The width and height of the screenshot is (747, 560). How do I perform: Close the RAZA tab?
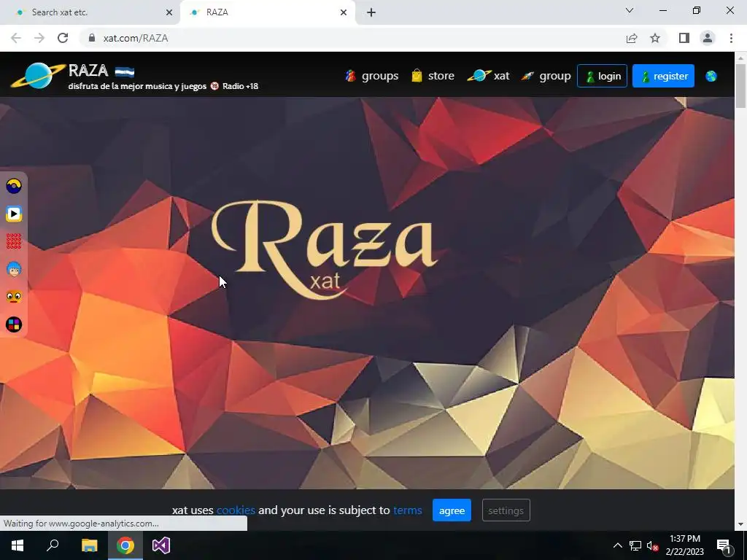(x=344, y=12)
